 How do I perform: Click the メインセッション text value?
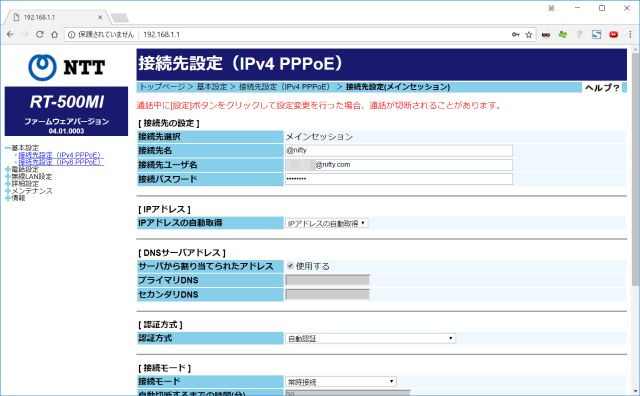click(319, 136)
